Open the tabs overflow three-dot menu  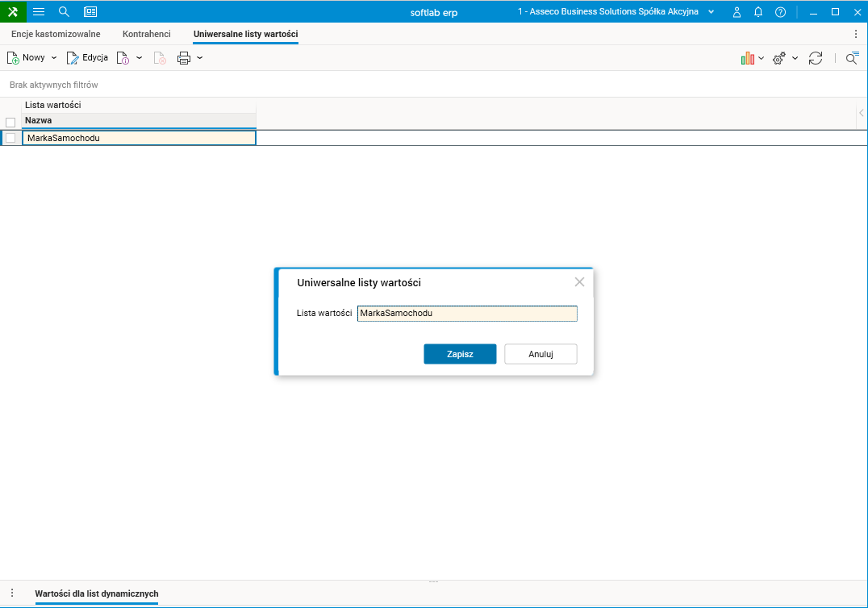[x=856, y=34]
